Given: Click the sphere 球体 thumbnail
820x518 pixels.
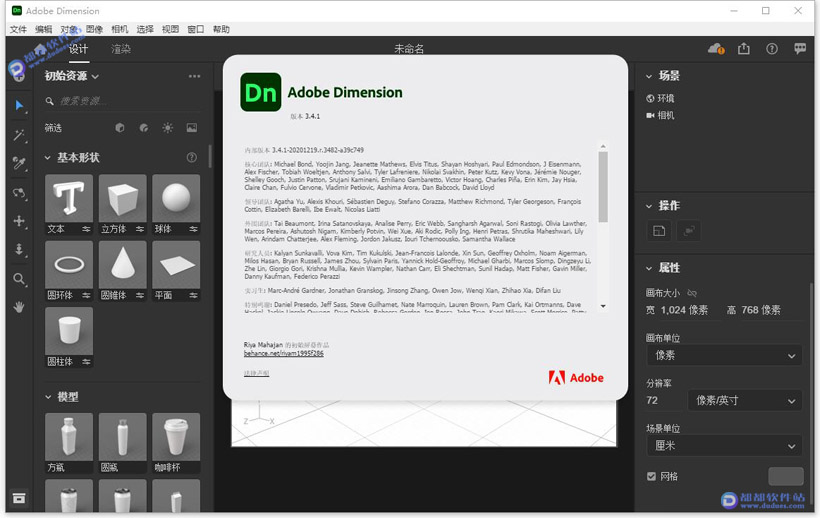Looking at the screenshot, I should point(176,199).
